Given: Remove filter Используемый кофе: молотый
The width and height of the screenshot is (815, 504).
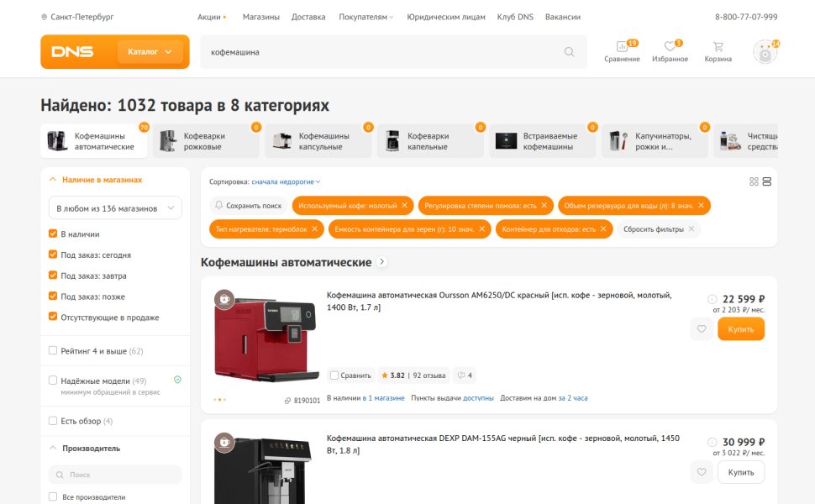Looking at the screenshot, I should [x=404, y=205].
